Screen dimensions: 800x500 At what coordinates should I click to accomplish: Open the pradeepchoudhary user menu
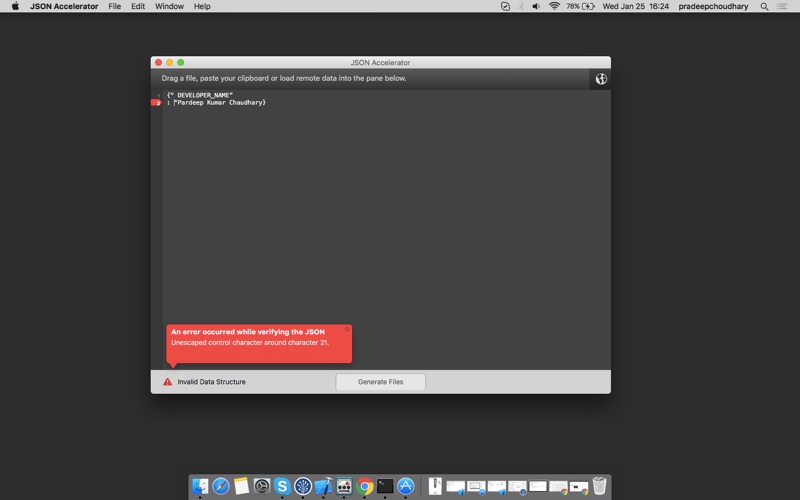coord(713,6)
